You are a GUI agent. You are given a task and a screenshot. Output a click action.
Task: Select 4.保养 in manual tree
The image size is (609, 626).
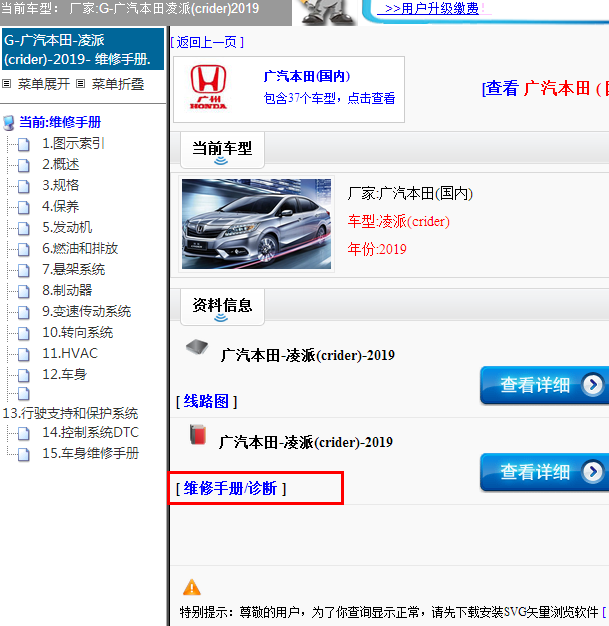[61, 207]
